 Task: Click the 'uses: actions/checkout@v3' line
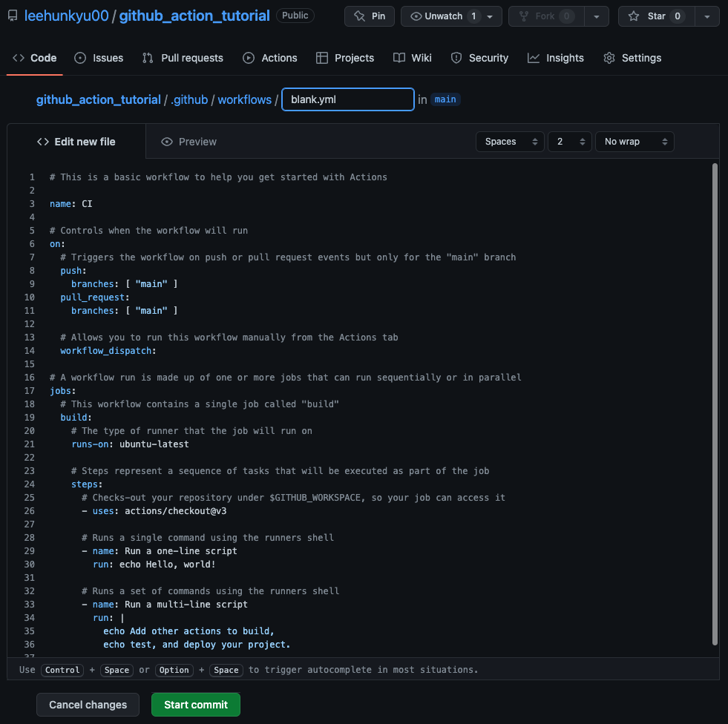point(154,511)
